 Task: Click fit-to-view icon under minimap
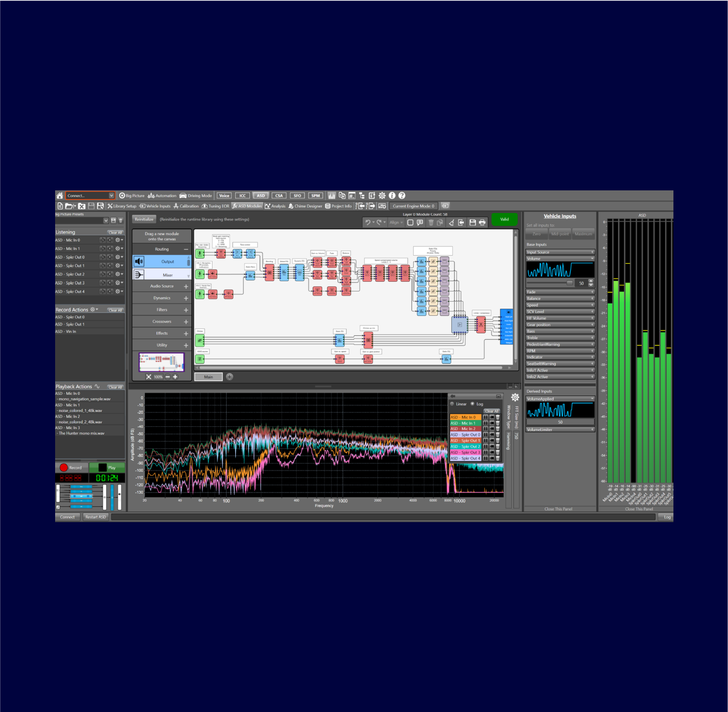pyautogui.click(x=149, y=377)
